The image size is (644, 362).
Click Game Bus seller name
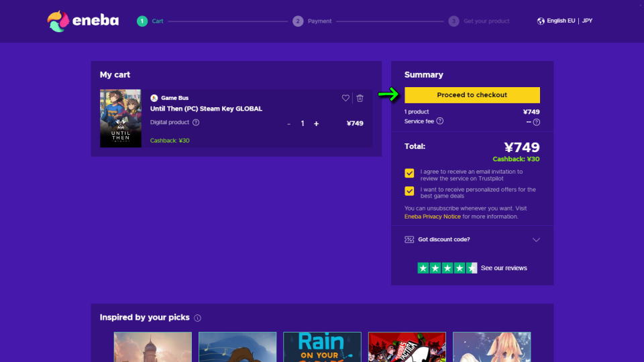[174, 98]
